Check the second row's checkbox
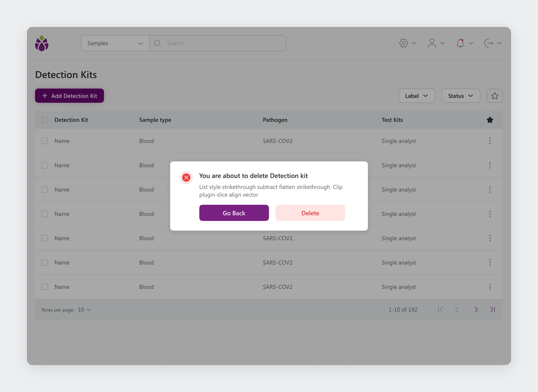The height and width of the screenshot is (392, 538). [45, 165]
